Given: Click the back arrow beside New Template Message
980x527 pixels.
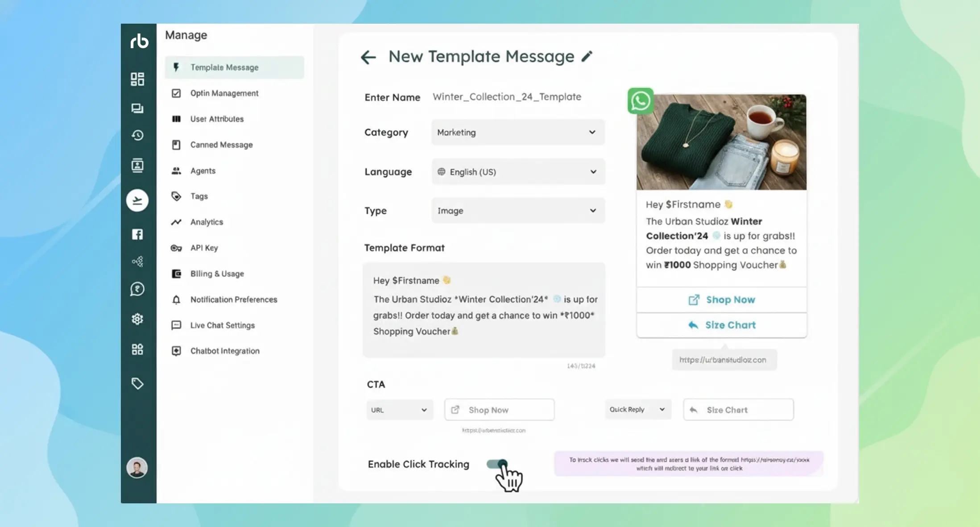Looking at the screenshot, I should (368, 57).
